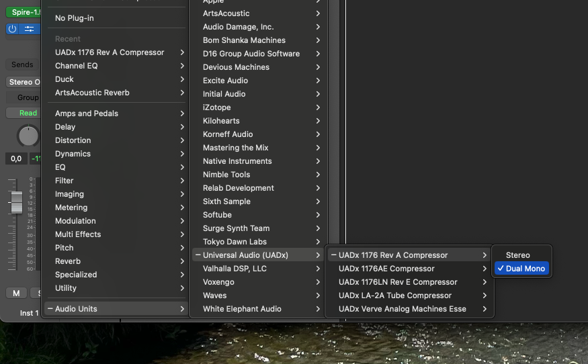Screen dimensions: 588x364
Task: Open Audio Damage, Inc. submenu
Action: coord(258,27)
